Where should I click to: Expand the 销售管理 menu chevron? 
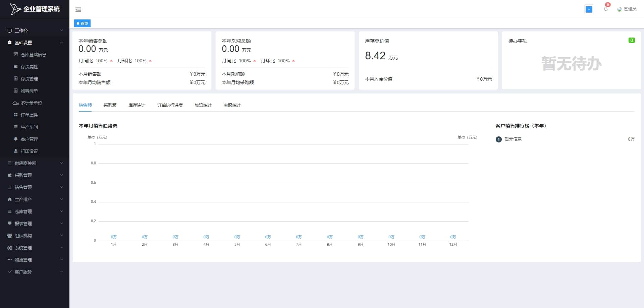coord(62,187)
